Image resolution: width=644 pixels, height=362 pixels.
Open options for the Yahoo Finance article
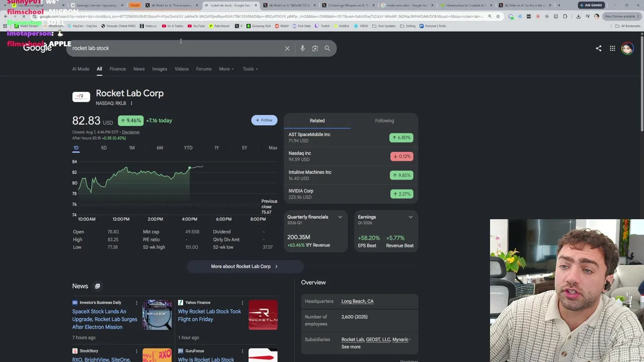coord(243,303)
